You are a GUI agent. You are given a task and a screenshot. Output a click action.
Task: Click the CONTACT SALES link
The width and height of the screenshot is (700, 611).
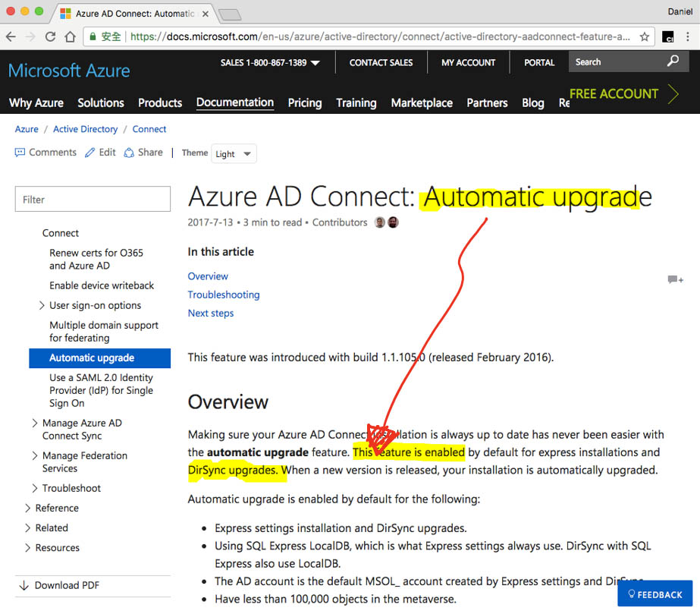(x=381, y=62)
